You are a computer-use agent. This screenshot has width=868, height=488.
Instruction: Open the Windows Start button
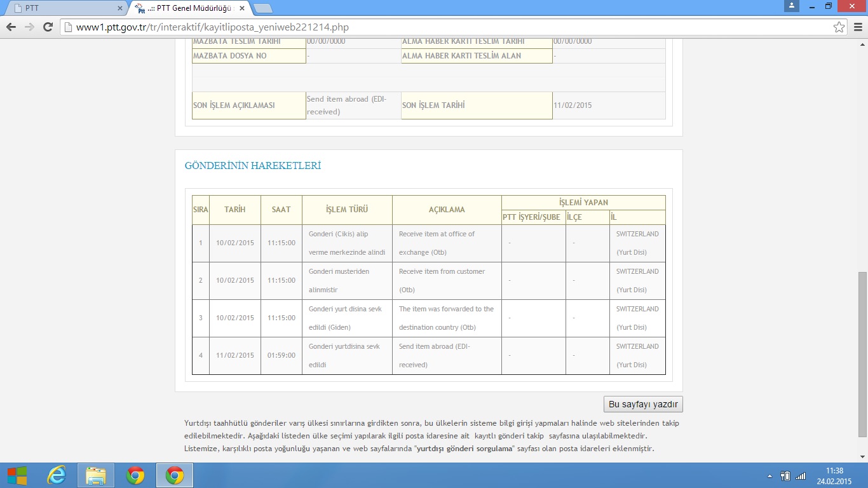tap(17, 475)
